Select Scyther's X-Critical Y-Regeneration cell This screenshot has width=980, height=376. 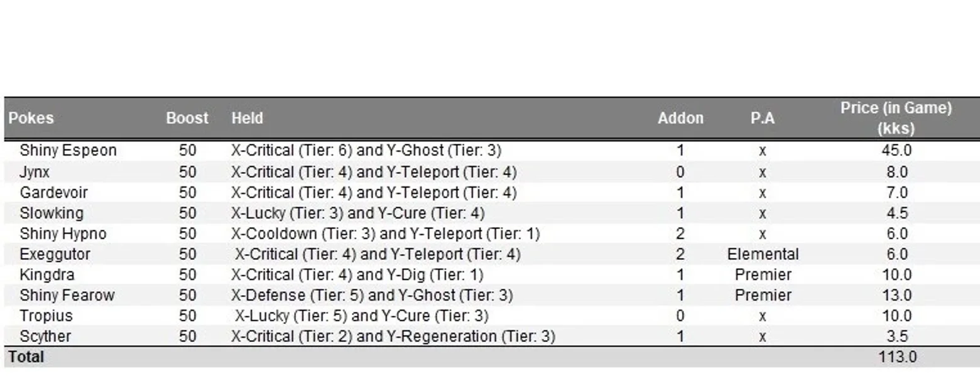click(x=393, y=336)
